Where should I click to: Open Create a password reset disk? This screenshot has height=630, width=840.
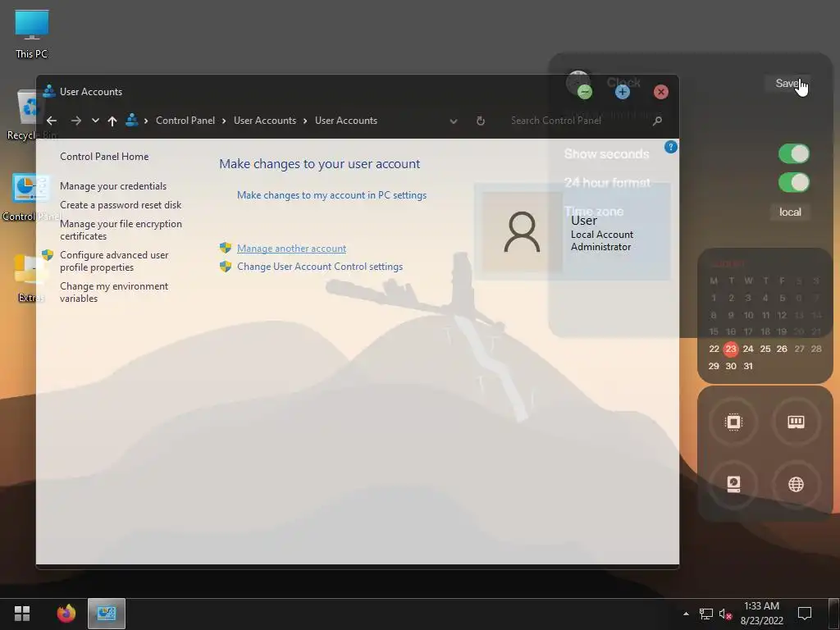click(121, 204)
